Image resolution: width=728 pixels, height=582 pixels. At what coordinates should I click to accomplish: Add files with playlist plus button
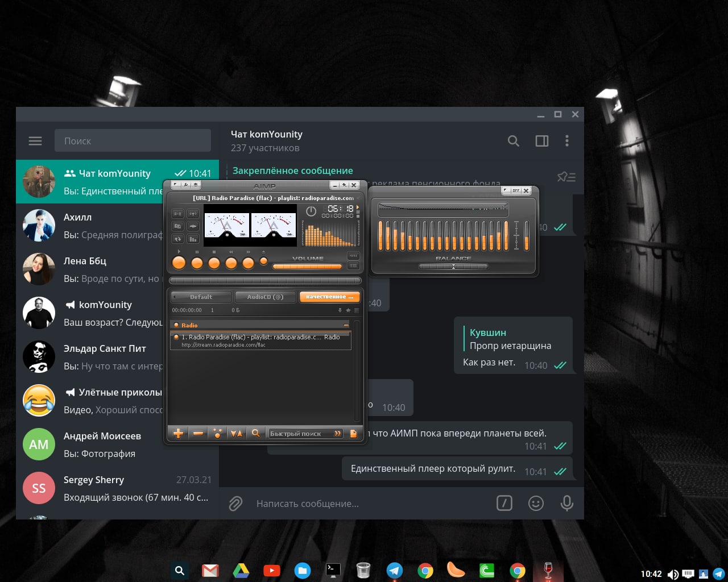click(178, 434)
